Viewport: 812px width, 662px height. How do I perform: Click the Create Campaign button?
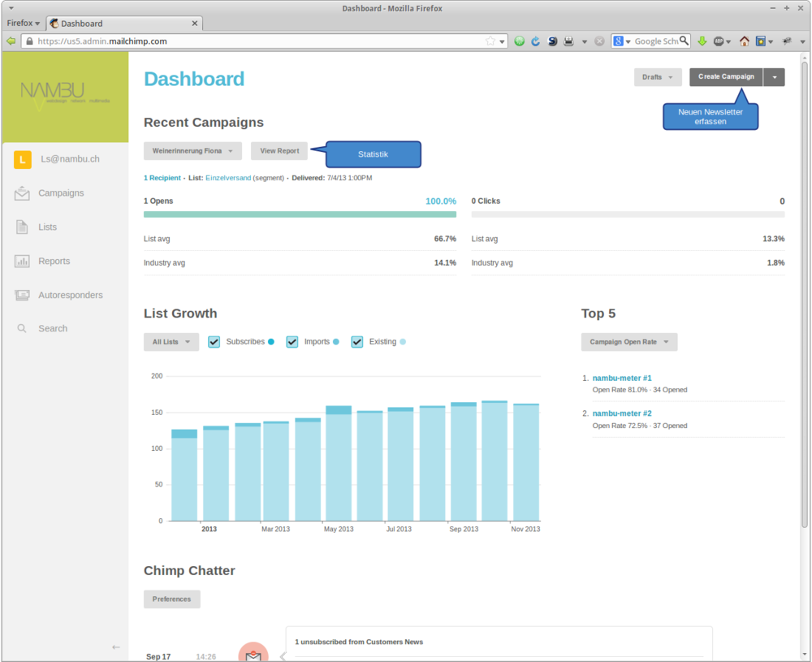coord(726,77)
